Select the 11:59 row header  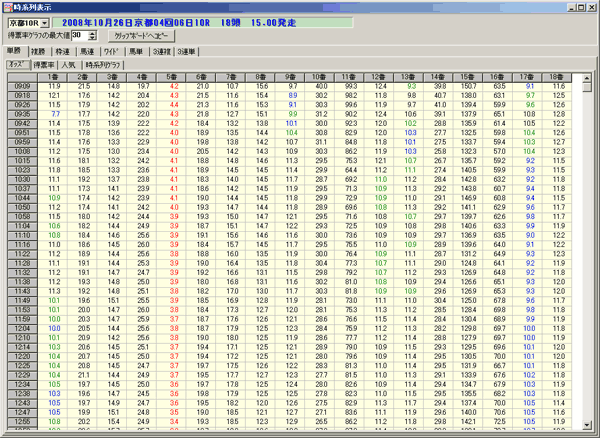(23, 319)
